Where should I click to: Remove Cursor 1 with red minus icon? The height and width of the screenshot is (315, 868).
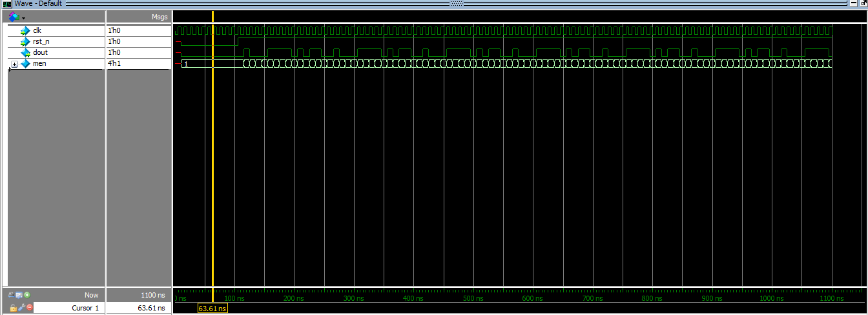click(x=29, y=308)
